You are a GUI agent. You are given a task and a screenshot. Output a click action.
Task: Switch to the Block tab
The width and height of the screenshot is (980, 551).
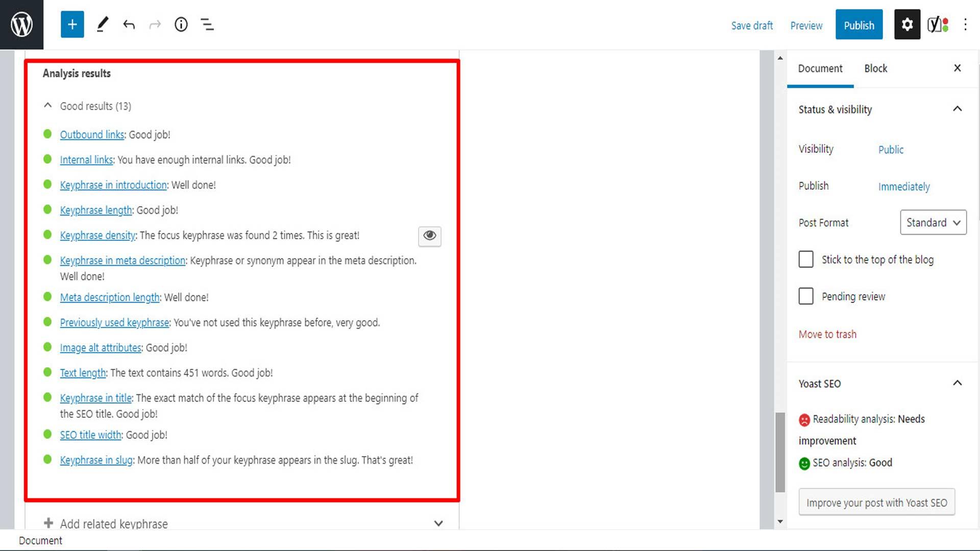coord(875,68)
